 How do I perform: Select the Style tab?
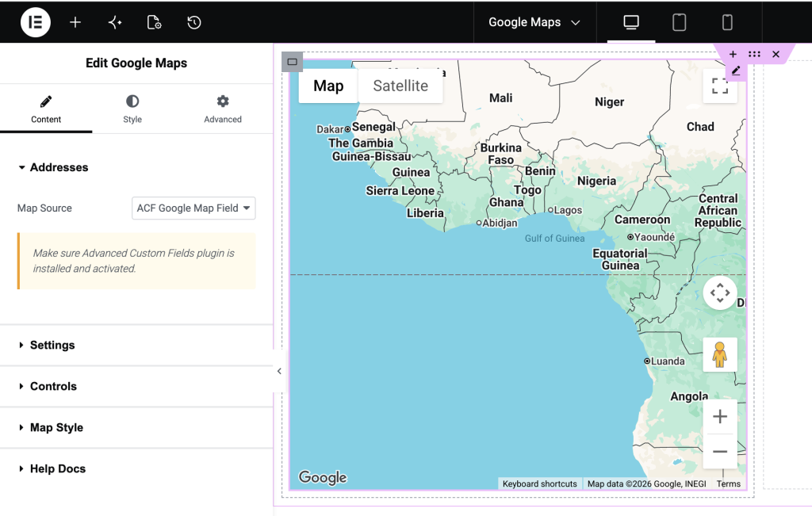click(x=132, y=109)
